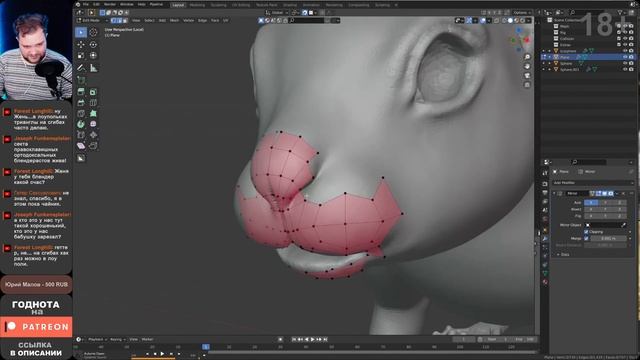
Task: Select the Measure tool
Action: [x=93, y=68]
